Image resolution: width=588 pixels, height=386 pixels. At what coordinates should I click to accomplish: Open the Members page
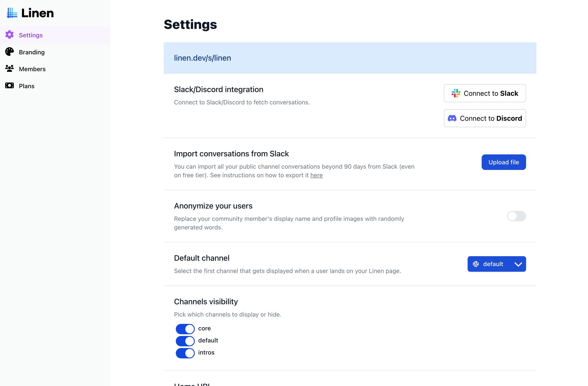(55, 69)
